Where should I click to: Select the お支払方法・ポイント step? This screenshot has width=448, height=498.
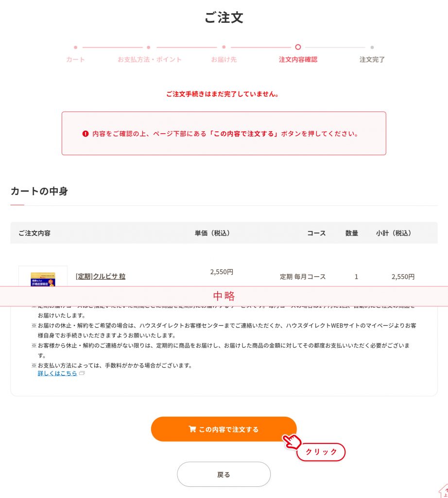pyautogui.click(x=150, y=59)
